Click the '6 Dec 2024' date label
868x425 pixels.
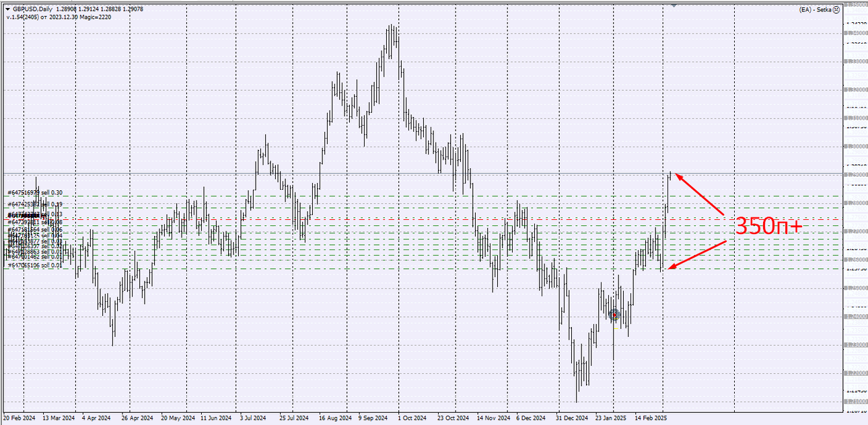pyautogui.click(x=531, y=418)
